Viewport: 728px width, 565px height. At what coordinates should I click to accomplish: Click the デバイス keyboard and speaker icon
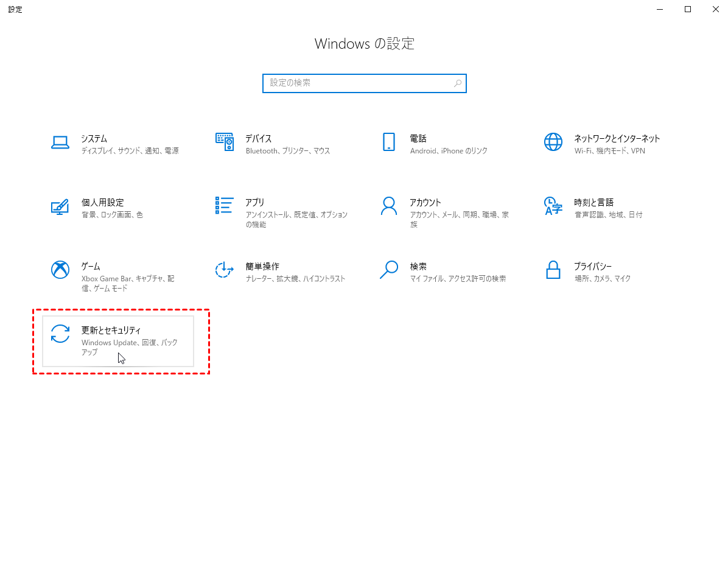[225, 142]
